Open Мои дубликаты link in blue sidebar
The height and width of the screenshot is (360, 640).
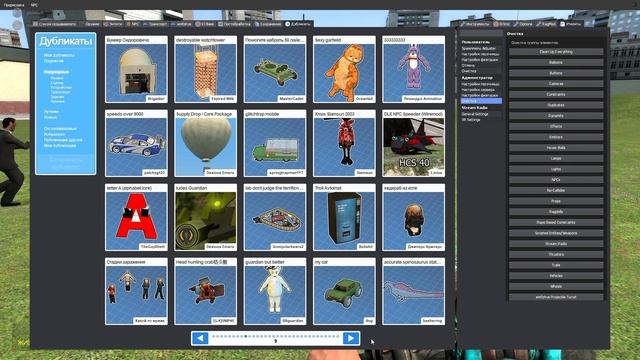pyautogui.click(x=59, y=55)
